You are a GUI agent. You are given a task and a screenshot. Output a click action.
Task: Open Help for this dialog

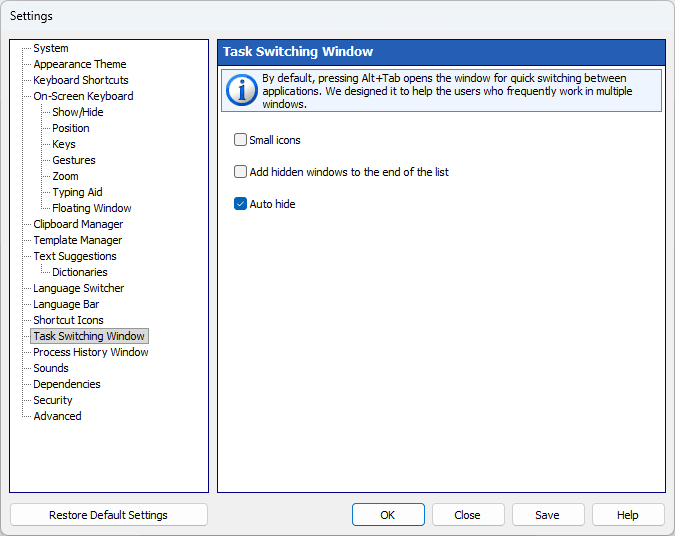pos(628,515)
